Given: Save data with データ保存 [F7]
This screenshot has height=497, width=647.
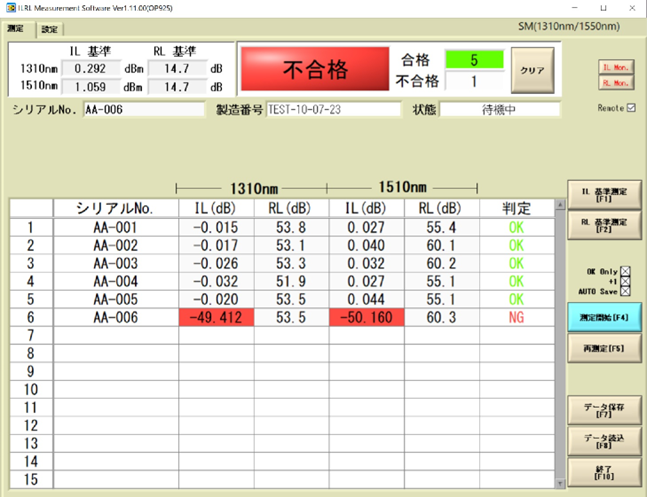Looking at the screenshot, I should 604,409.
